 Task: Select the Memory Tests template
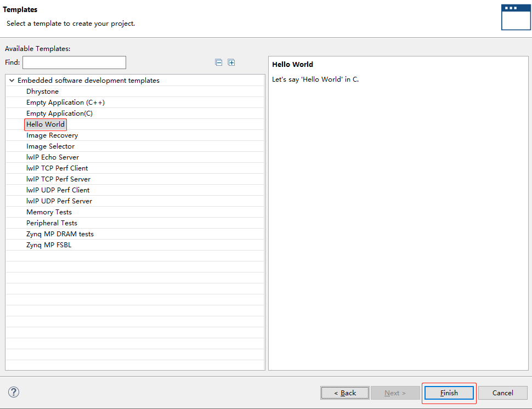tap(49, 212)
